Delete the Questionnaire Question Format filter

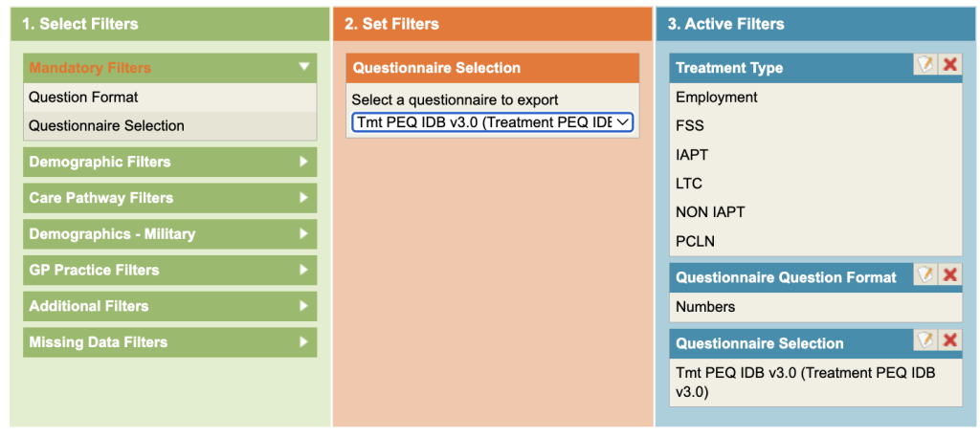pyautogui.click(x=950, y=275)
